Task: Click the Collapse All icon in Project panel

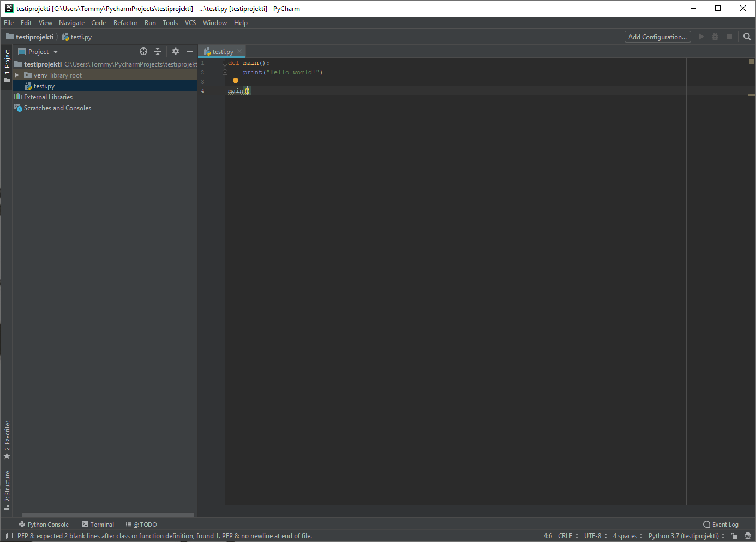Action: [158, 51]
